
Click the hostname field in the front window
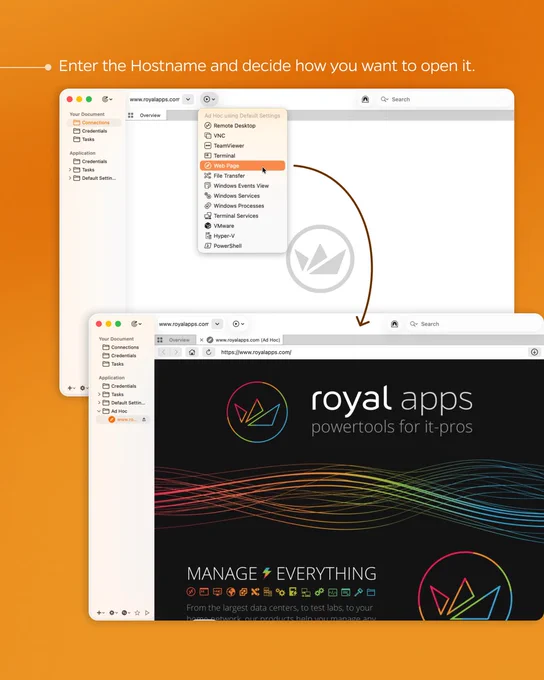coord(184,324)
